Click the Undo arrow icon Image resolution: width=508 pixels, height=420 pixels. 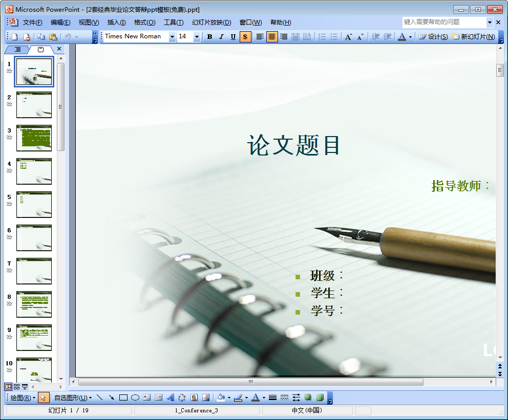point(68,36)
